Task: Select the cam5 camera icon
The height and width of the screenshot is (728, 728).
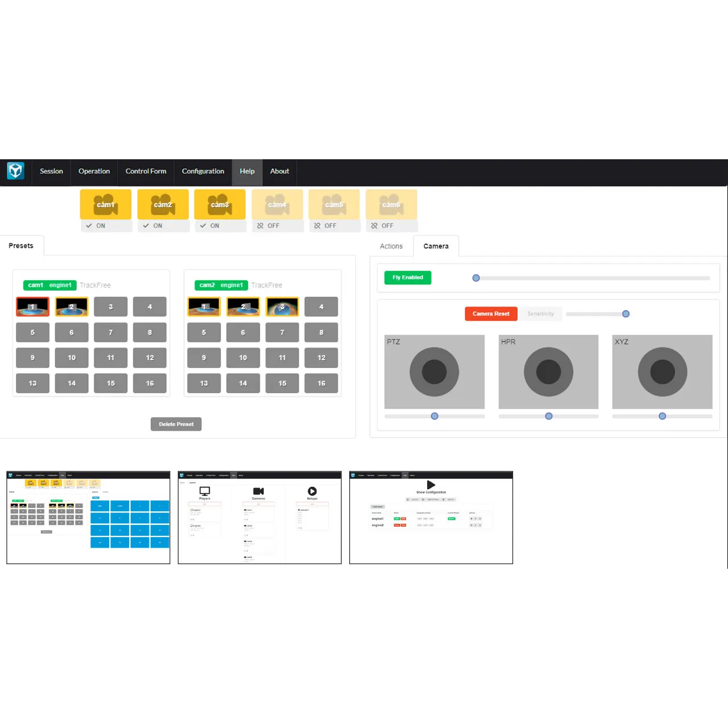Action: tap(334, 205)
